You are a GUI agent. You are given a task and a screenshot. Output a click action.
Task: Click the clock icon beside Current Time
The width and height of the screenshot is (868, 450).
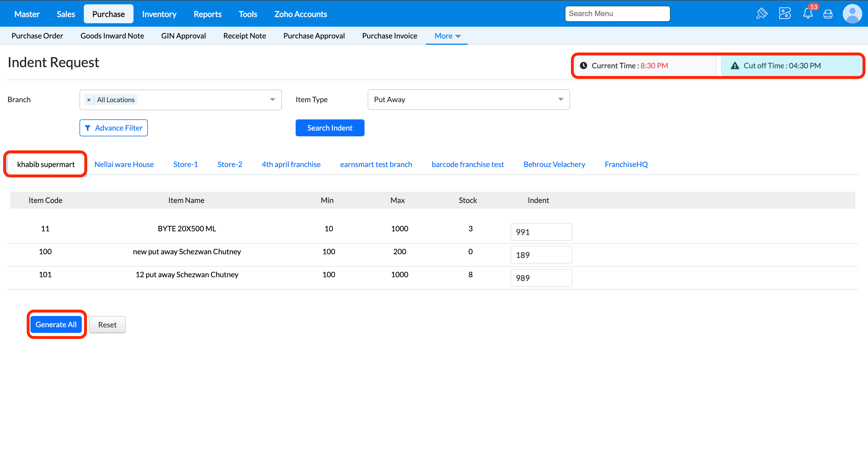583,66
